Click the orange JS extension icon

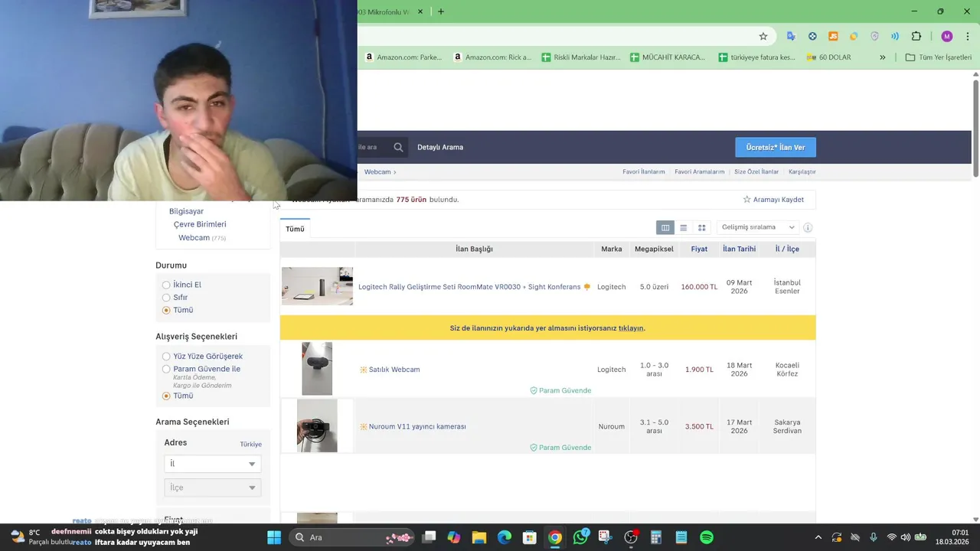click(x=833, y=36)
